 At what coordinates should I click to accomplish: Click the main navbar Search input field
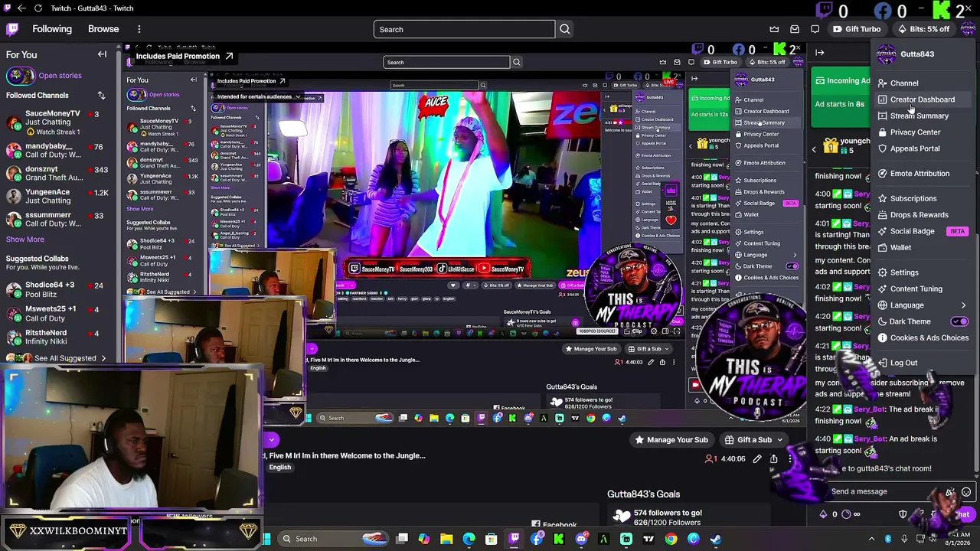(x=464, y=29)
